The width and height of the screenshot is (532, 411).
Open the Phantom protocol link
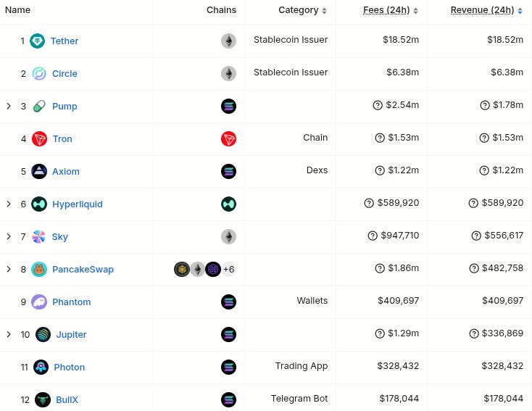click(72, 302)
